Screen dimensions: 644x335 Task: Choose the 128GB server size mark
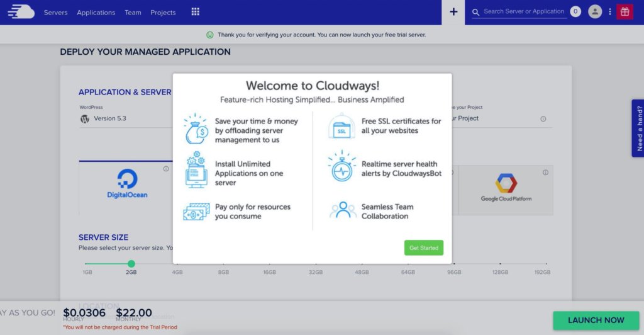click(500, 272)
